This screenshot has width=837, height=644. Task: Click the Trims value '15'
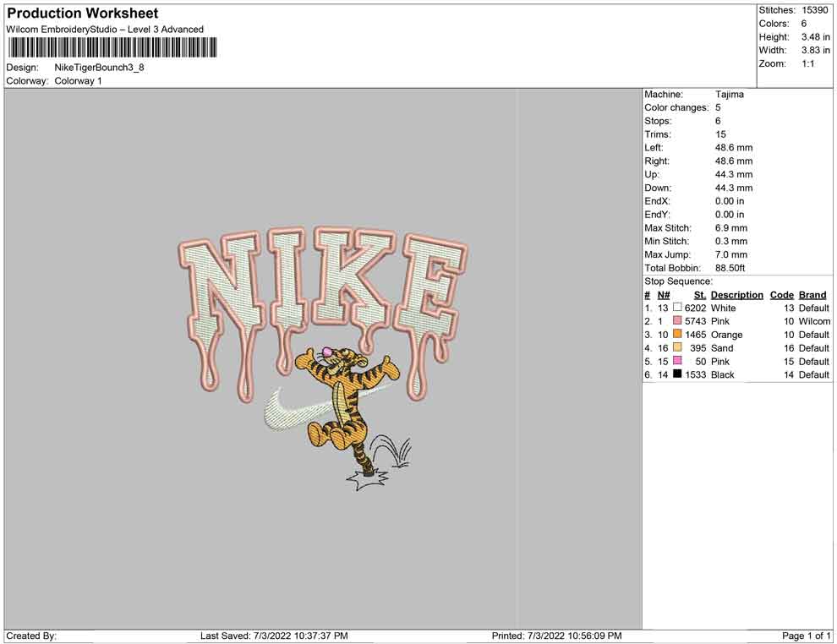pos(720,134)
